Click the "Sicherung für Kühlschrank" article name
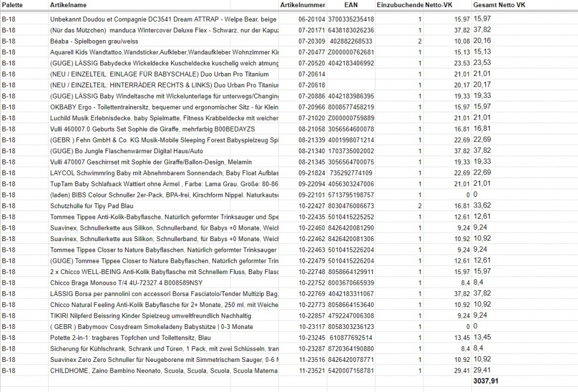 165,349
